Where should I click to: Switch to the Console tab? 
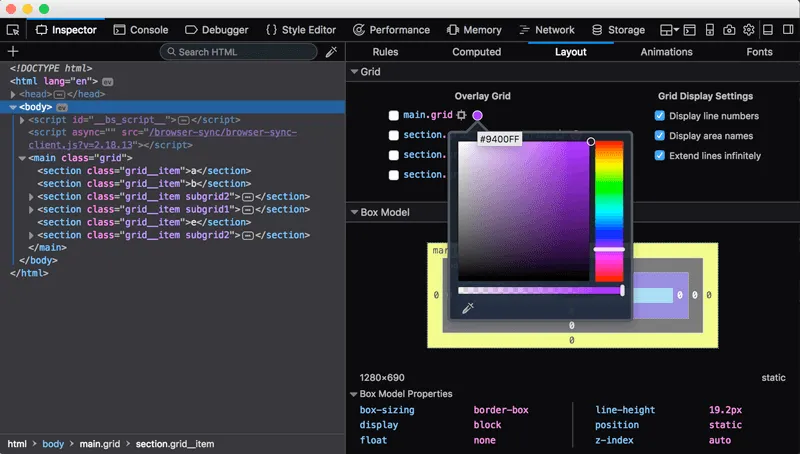141,30
